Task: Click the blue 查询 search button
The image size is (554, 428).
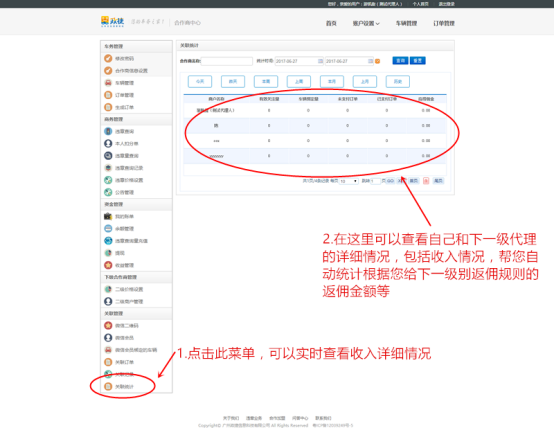Action: [x=400, y=60]
